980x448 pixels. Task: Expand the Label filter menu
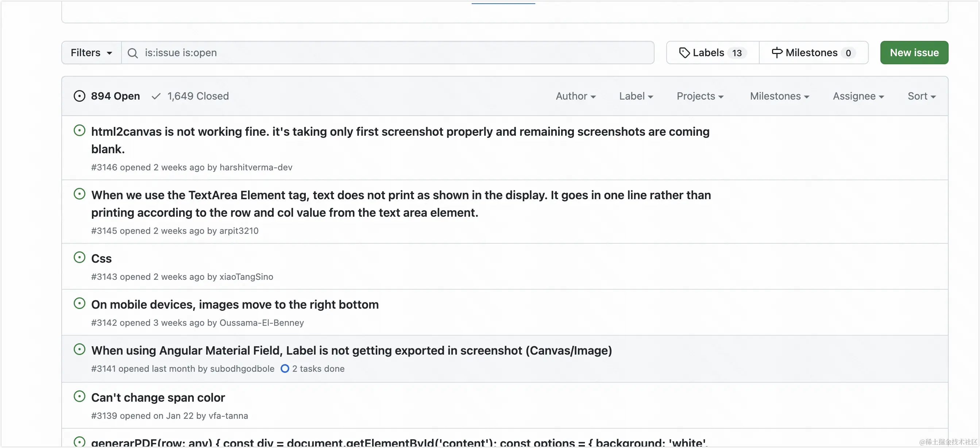pyautogui.click(x=636, y=96)
